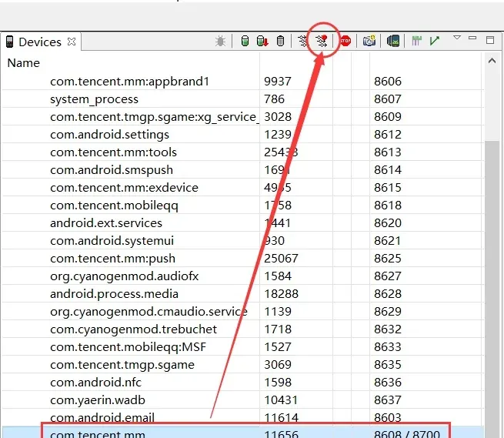Image resolution: width=504 pixels, height=438 pixels.
Task: Click port 8629 cell
Action: pyautogui.click(x=388, y=311)
